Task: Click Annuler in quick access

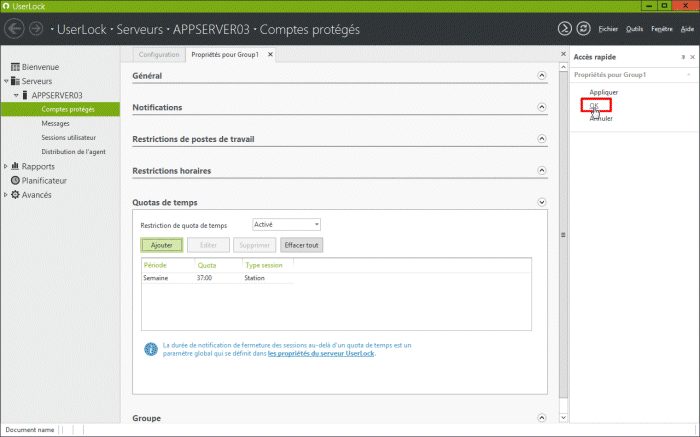Action: 601,118
